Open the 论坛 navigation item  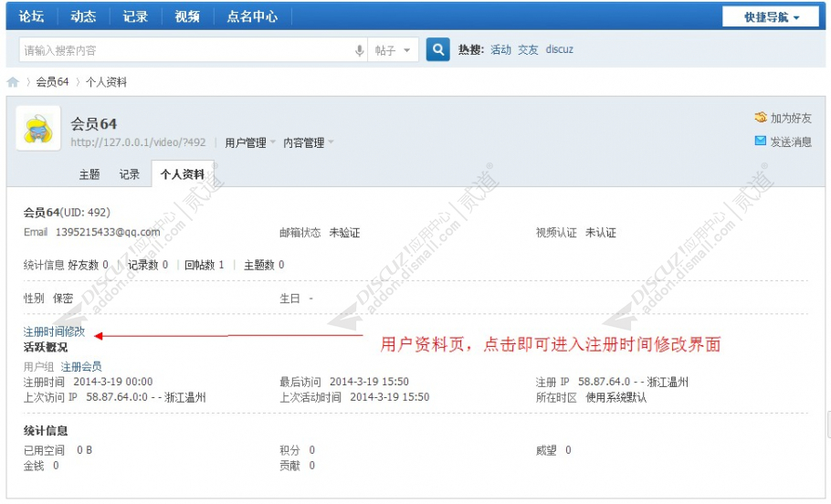[31, 16]
